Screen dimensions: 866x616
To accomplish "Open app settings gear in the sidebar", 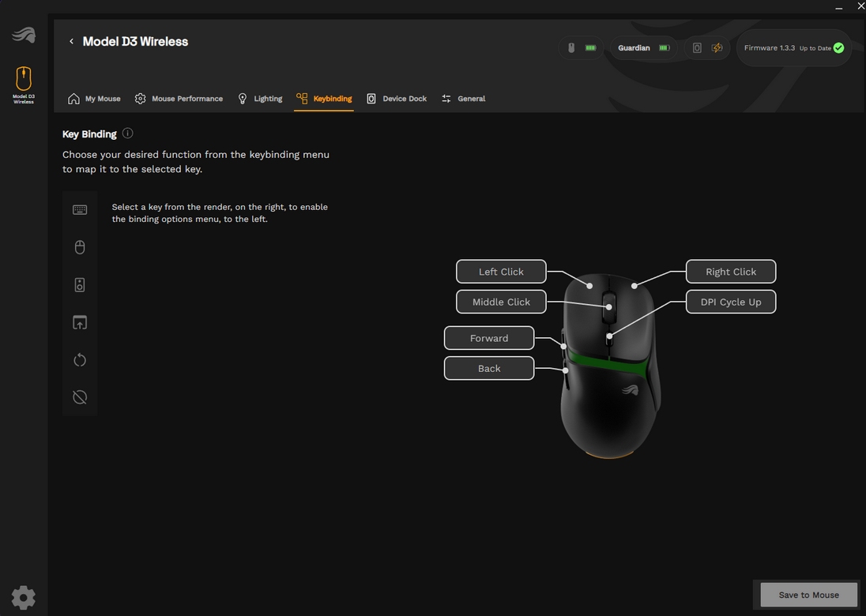I will point(23,597).
